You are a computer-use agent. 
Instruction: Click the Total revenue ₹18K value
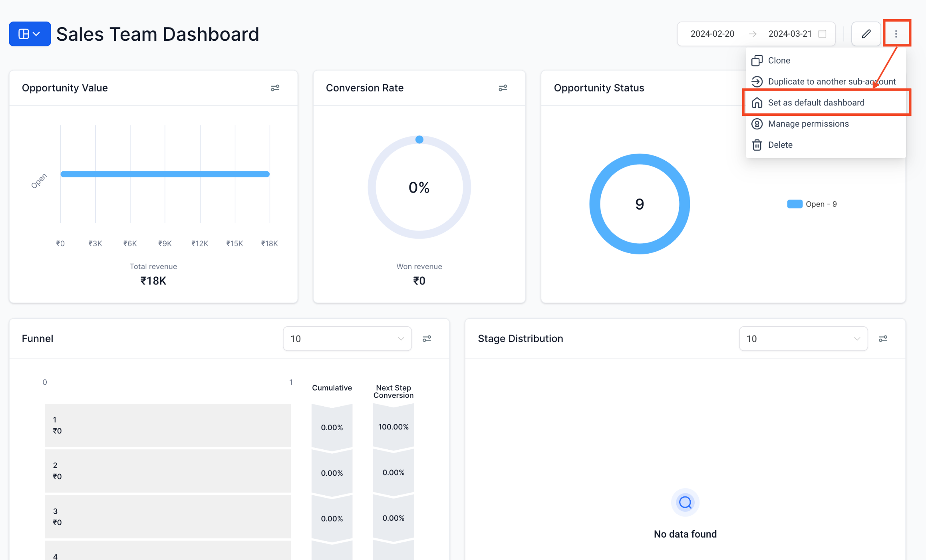point(153,281)
